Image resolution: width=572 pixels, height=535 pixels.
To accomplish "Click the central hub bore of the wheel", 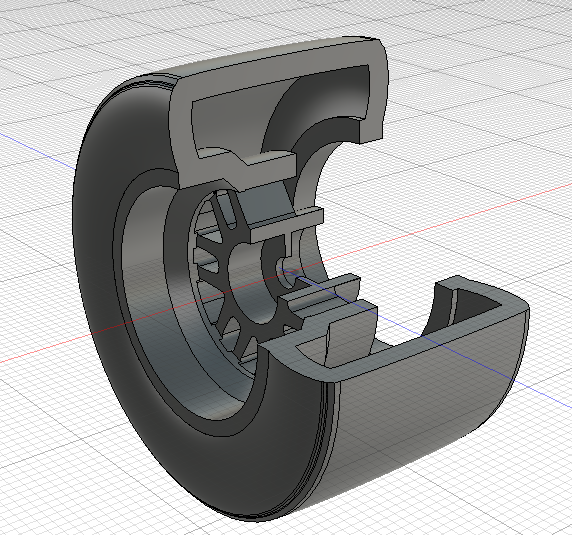I will [x=286, y=274].
